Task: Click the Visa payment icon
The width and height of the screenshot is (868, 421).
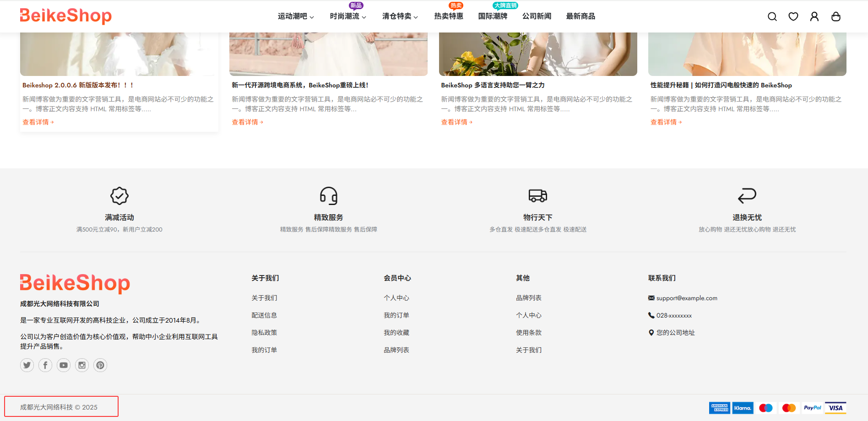Action: point(835,407)
